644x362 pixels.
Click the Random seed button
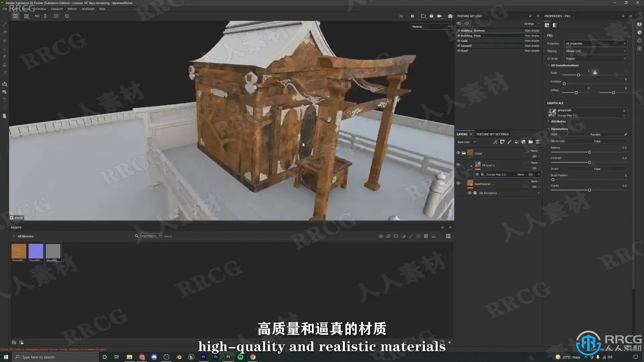pyautogui.click(x=595, y=134)
